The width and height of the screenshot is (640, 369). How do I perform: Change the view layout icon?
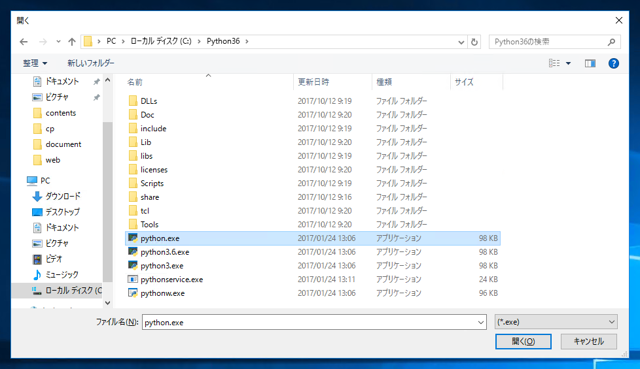tap(554, 63)
